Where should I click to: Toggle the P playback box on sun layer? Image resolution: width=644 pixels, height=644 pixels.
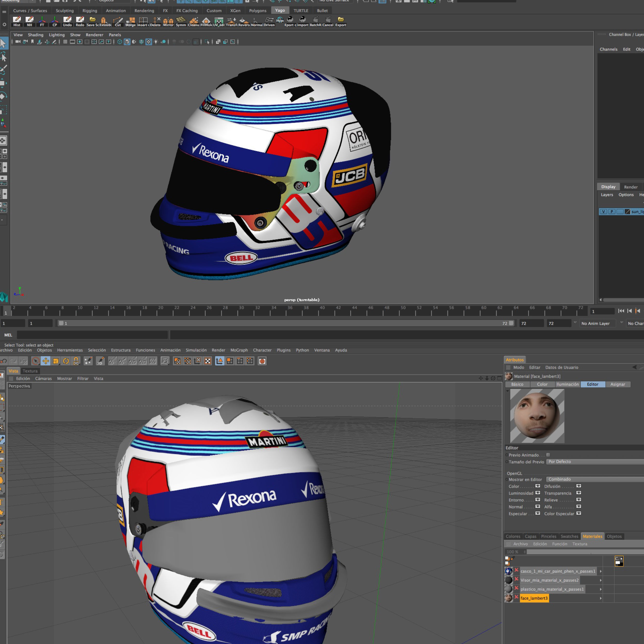pos(612,212)
